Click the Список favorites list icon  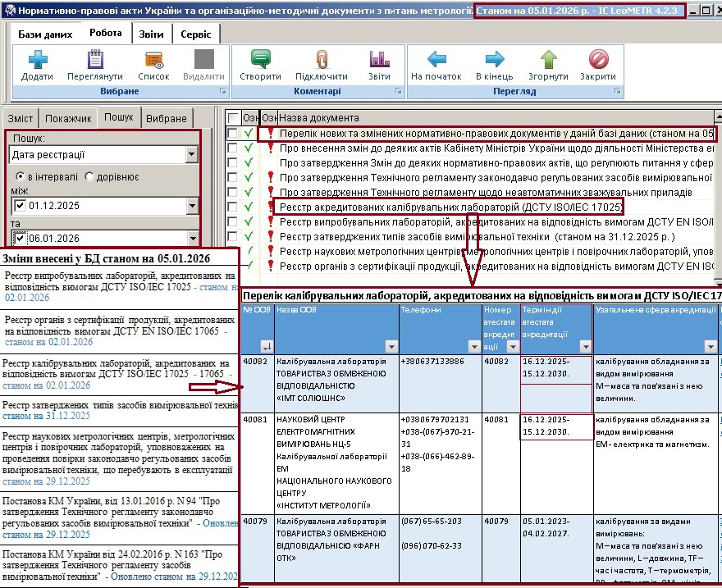click(153, 60)
